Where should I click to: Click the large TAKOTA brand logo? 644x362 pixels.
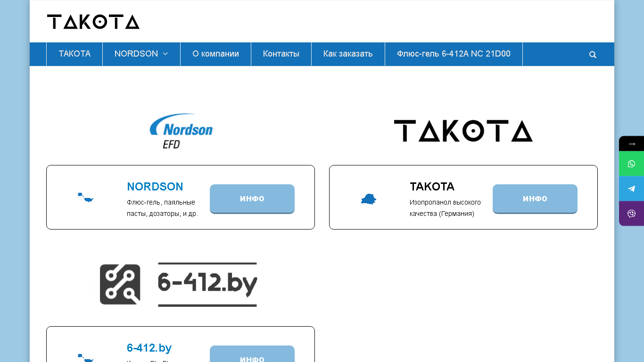coord(463,131)
